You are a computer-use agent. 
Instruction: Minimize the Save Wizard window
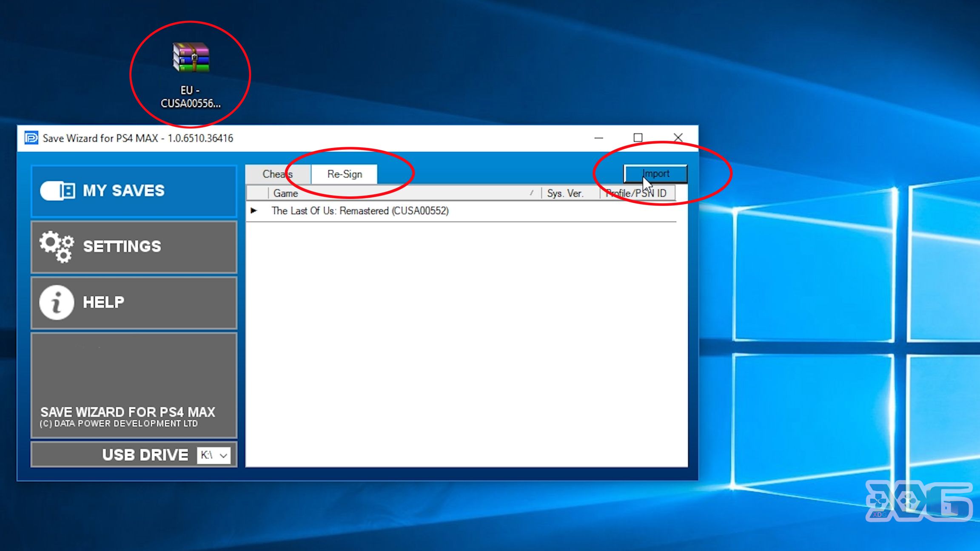[598, 138]
